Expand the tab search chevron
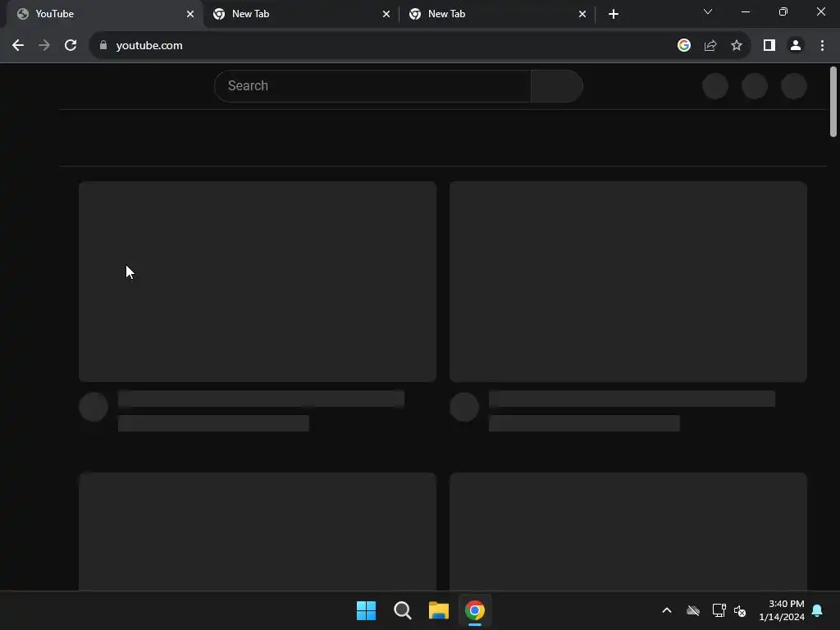 pos(708,11)
